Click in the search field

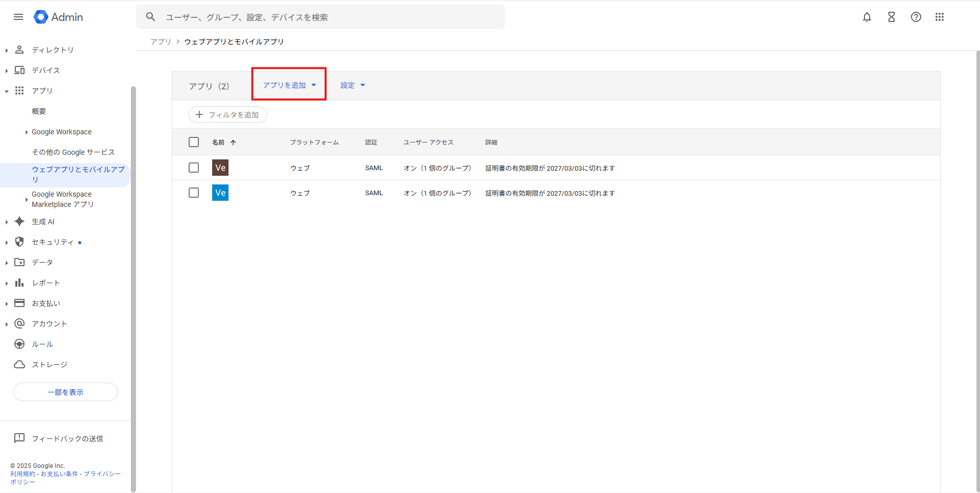[x=321, y=17]
